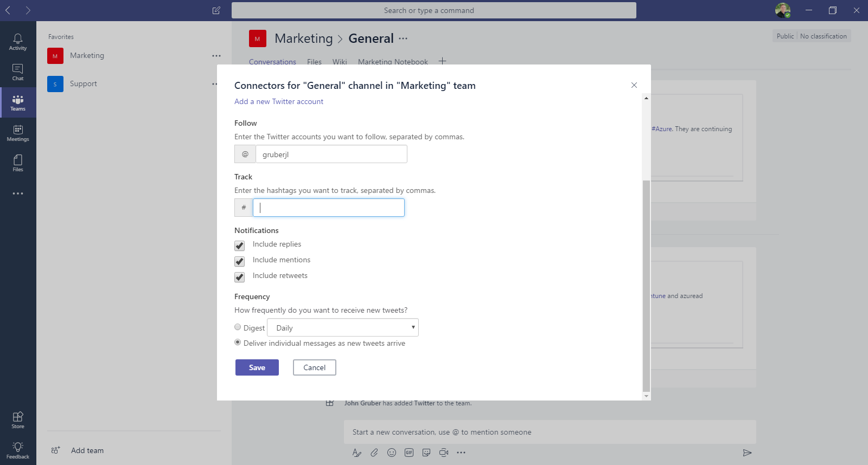Uncheck Include mentions checkbox
The width and height of the screenshot is (868, 465).
239,261
